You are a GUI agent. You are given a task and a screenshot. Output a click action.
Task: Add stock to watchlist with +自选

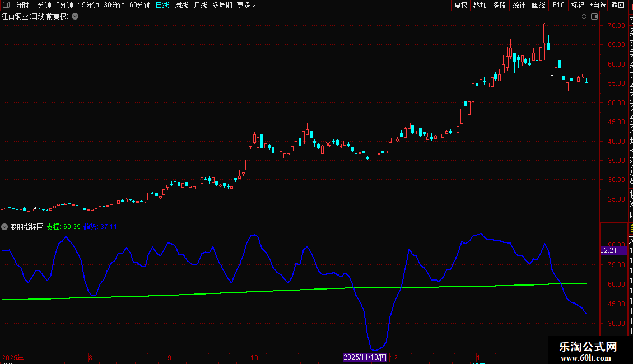coord(598,5)
